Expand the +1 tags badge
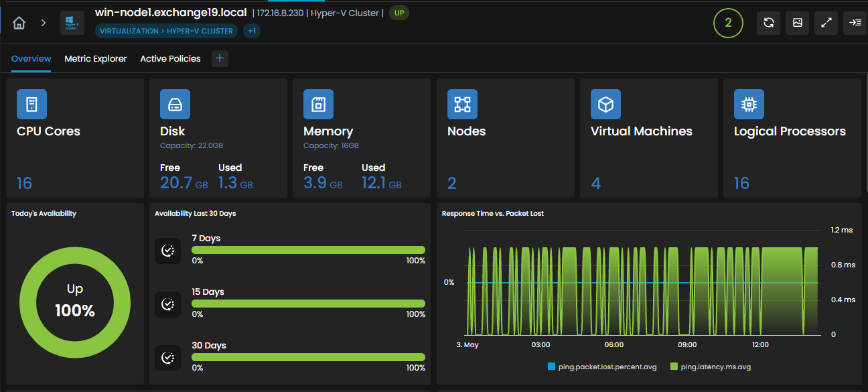Viewport: 868px width, 392px height. (x=252, y=31)
